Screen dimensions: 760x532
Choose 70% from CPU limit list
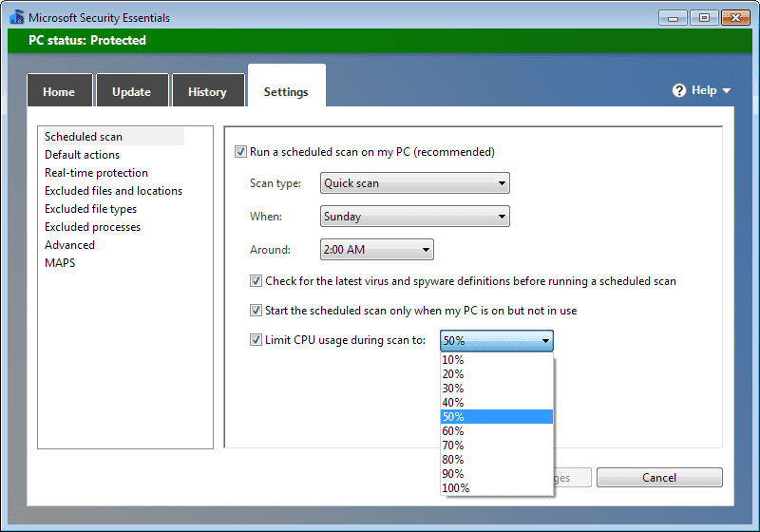coord(496,446)
